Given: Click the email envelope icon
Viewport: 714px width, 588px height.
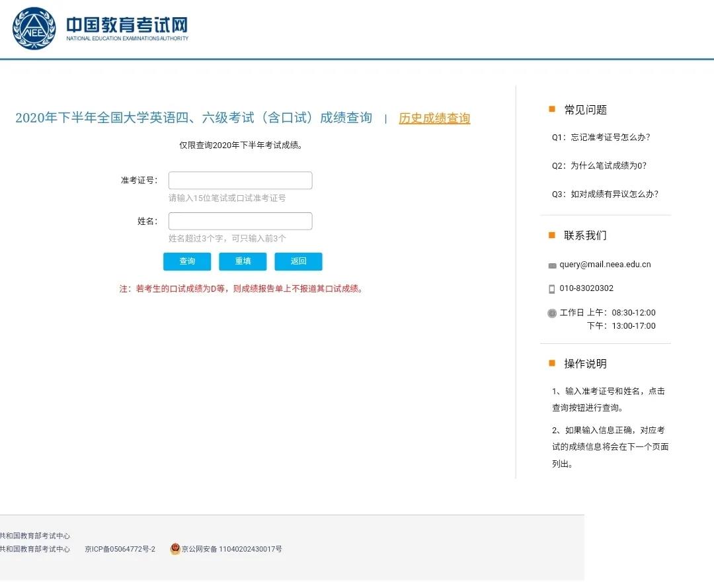Looking at the screenshot, I should pos(552,265).
